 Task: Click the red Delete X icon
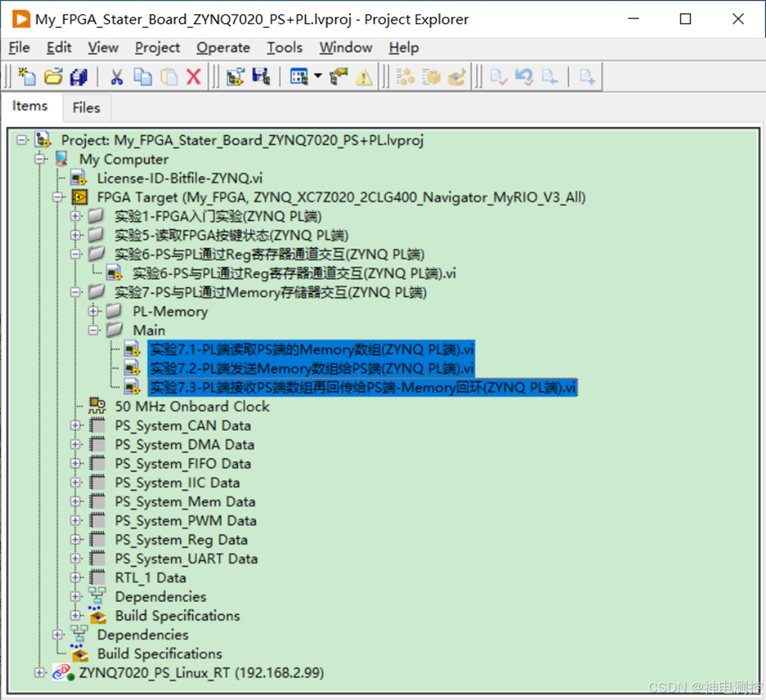click(194, 77)
